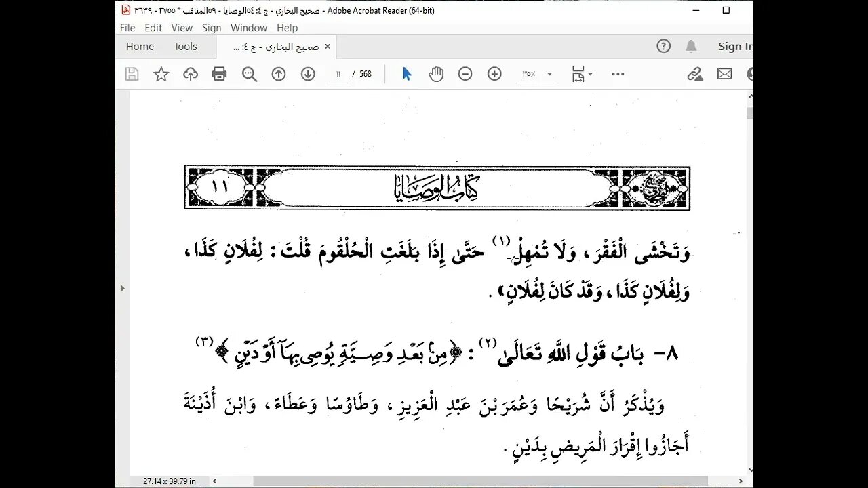The width and height of the screenshot is (868, 488).
Task: Upload file to cloud icon
Action: tap(191, 75)
